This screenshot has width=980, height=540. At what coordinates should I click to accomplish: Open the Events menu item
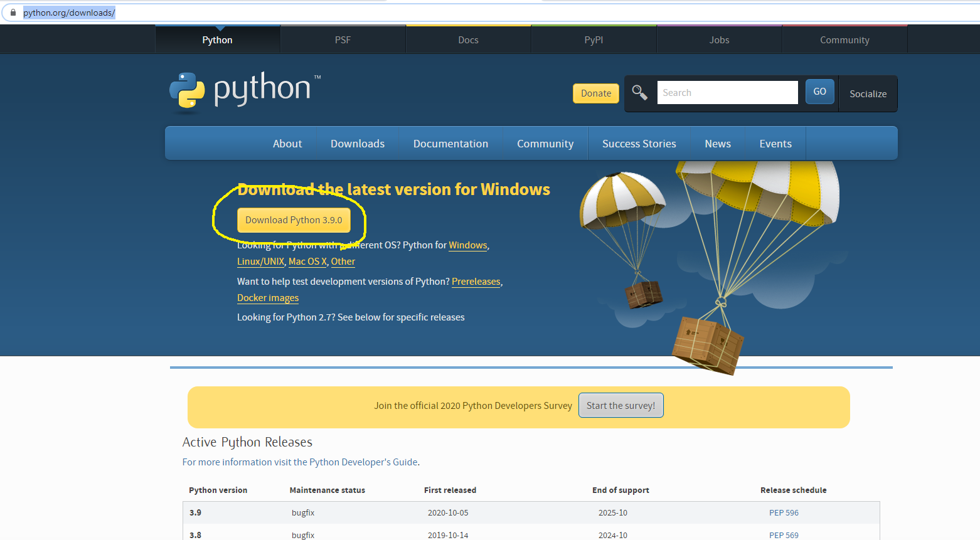775,144
